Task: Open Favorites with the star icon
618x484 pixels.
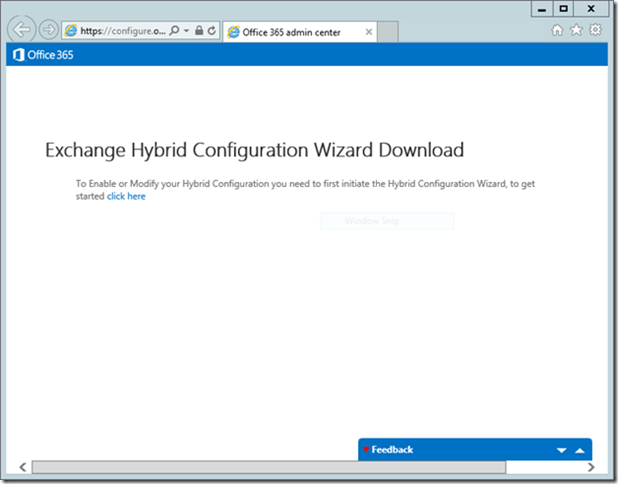Action: click(576, 30)
